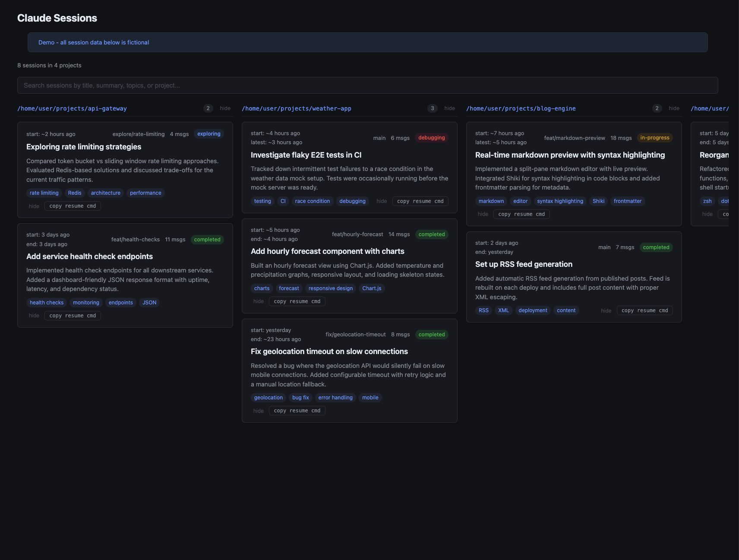Select the 'bug fix' topic tag

pos(300,398)
